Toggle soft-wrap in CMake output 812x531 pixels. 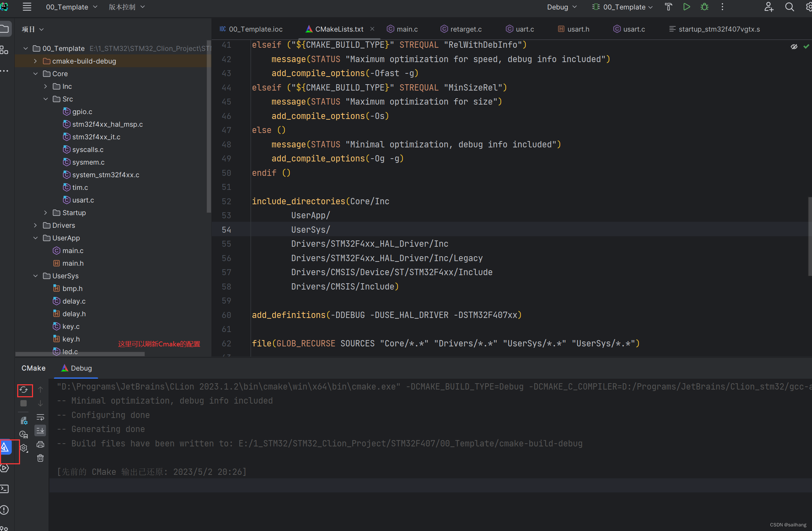(40, 417)
